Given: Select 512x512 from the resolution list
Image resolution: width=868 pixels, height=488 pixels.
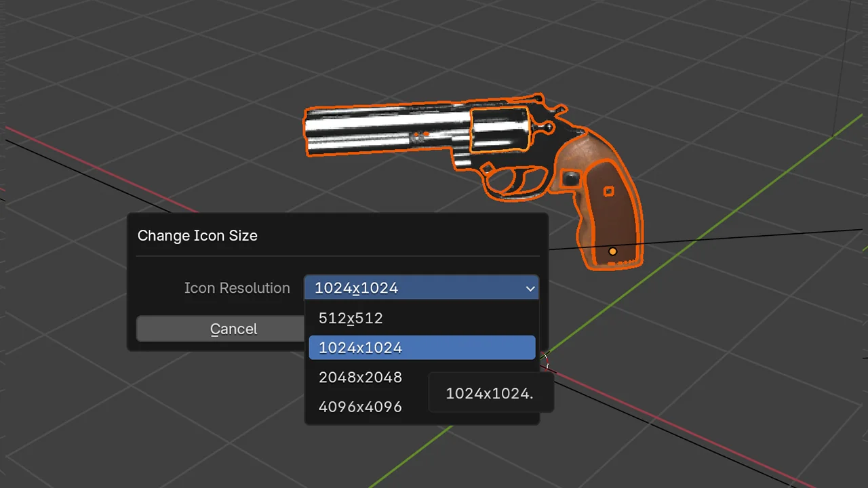Looking at the screenshot, I should pyautogui.click(x=351, y=318).
